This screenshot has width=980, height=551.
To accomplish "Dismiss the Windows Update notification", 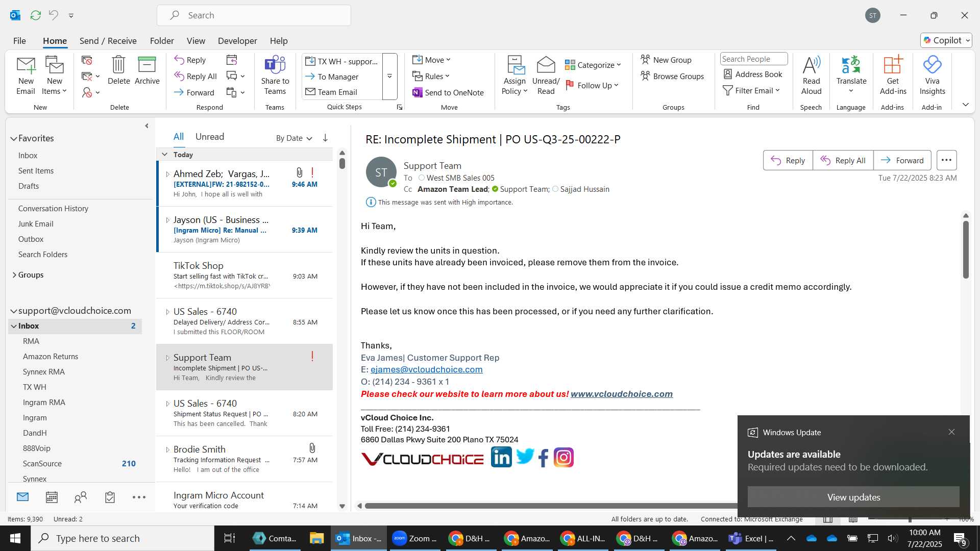I will pyautogui.click(x=951, y=432).
